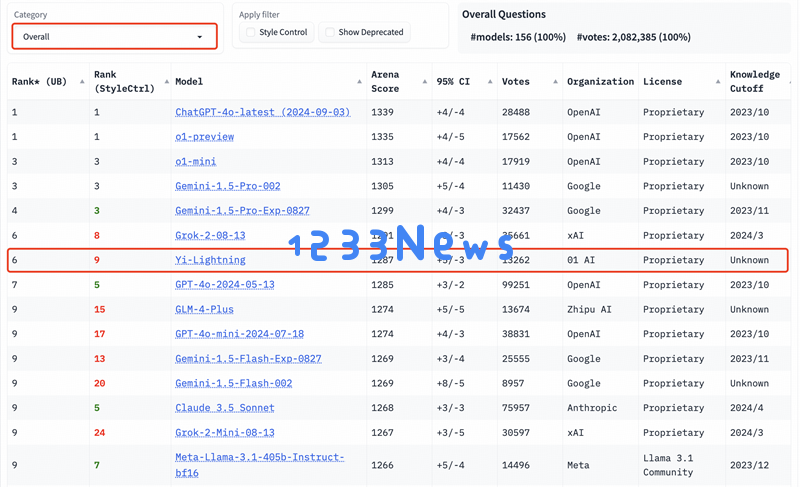Open the Gemini-1.5-Flash-Exp-0827 link
800x487 pixels.
click(x=248, y=358)
